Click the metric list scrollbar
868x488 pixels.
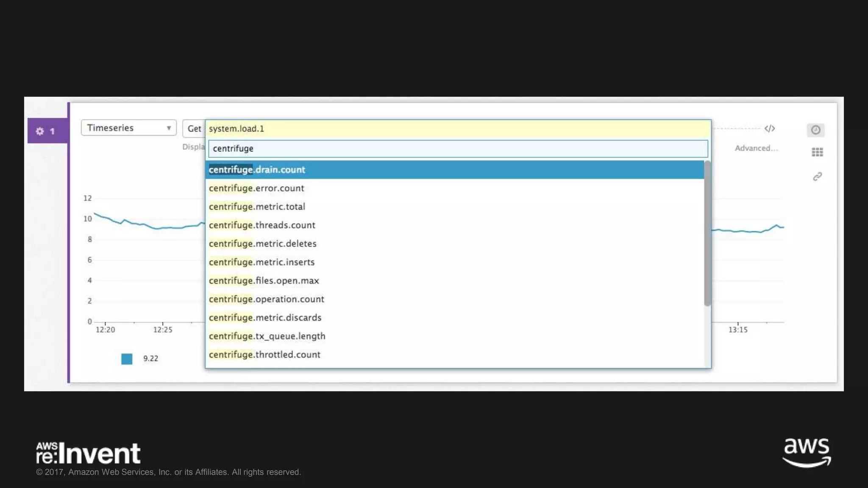coord(707,233)
